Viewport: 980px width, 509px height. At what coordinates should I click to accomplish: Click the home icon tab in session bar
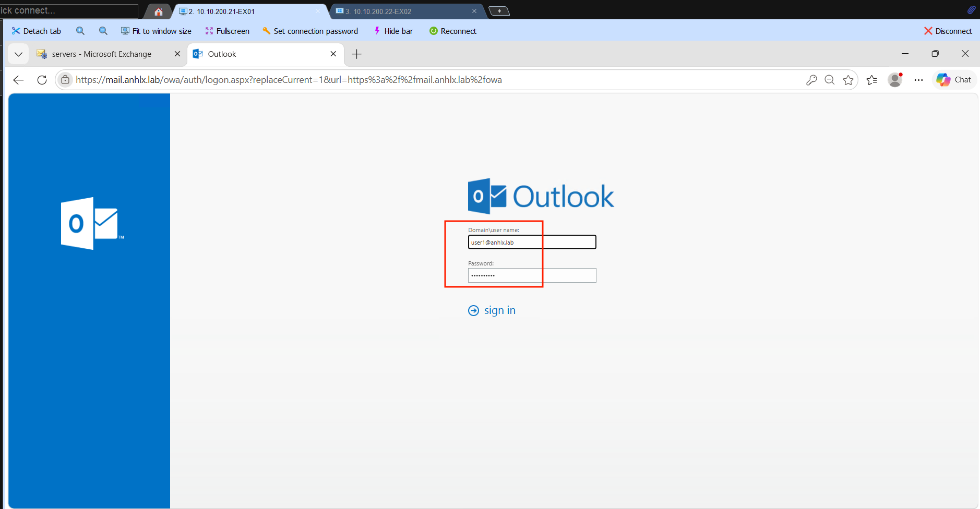click(x=159, y=11)
